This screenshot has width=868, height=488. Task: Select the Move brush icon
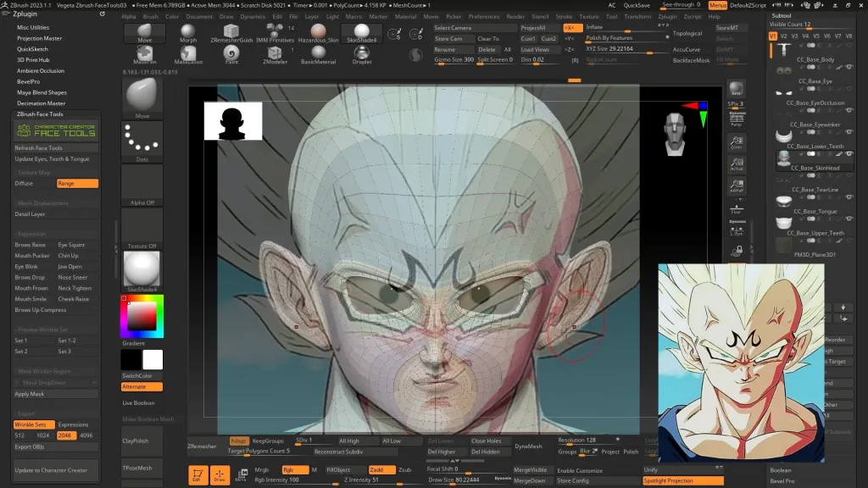click(x=144, y=33)
